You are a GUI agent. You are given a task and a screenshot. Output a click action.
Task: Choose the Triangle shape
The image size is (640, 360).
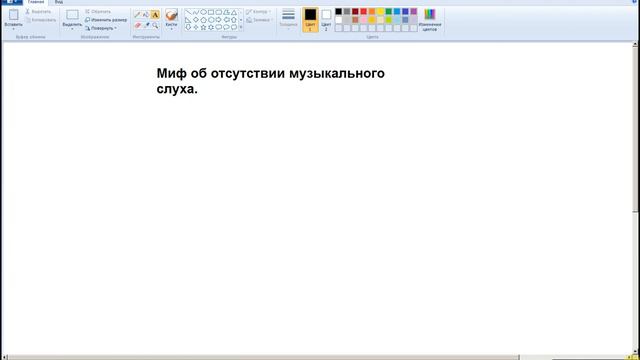[234, 13]
